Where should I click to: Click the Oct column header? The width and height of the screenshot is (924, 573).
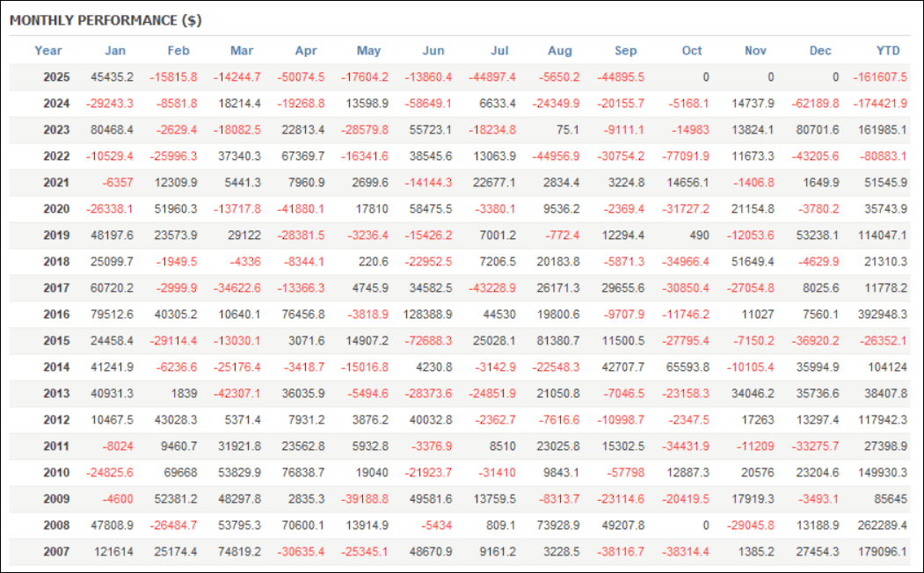click(x=692, y=51)
